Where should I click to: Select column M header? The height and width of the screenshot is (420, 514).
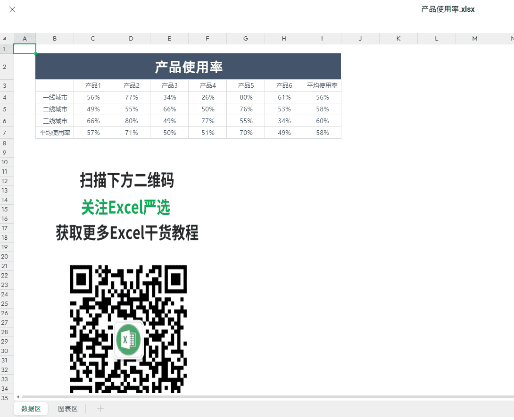coord(475,38)
